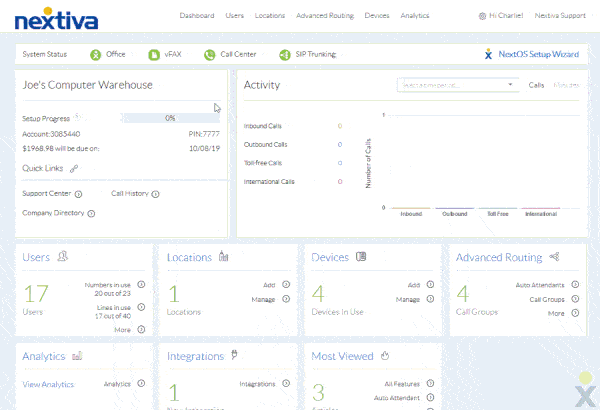This screenshot has width=600, height=410.
Task: Click the 4 Devices In Use count
Action: (x=318, y=294)
